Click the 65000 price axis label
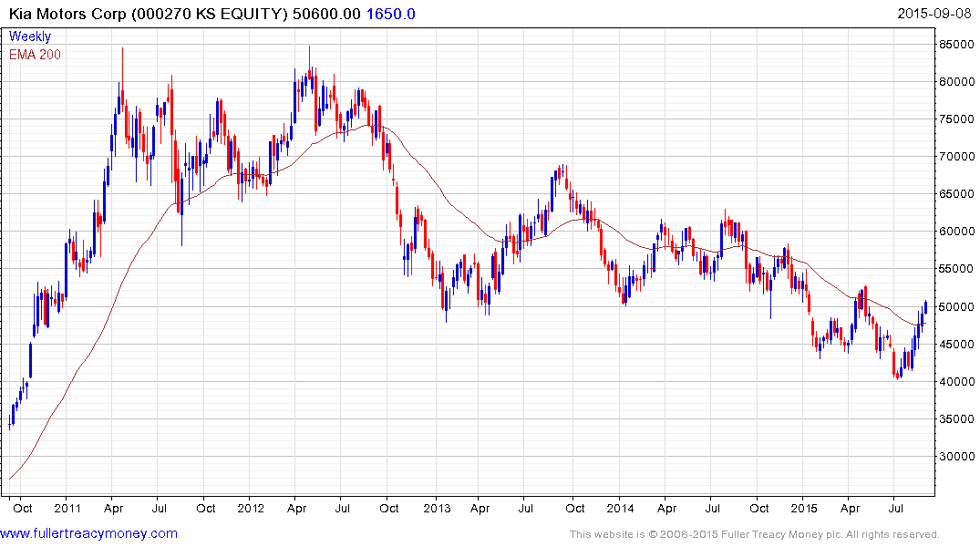Viewport: 980px width, 547px height. point(956,194)
